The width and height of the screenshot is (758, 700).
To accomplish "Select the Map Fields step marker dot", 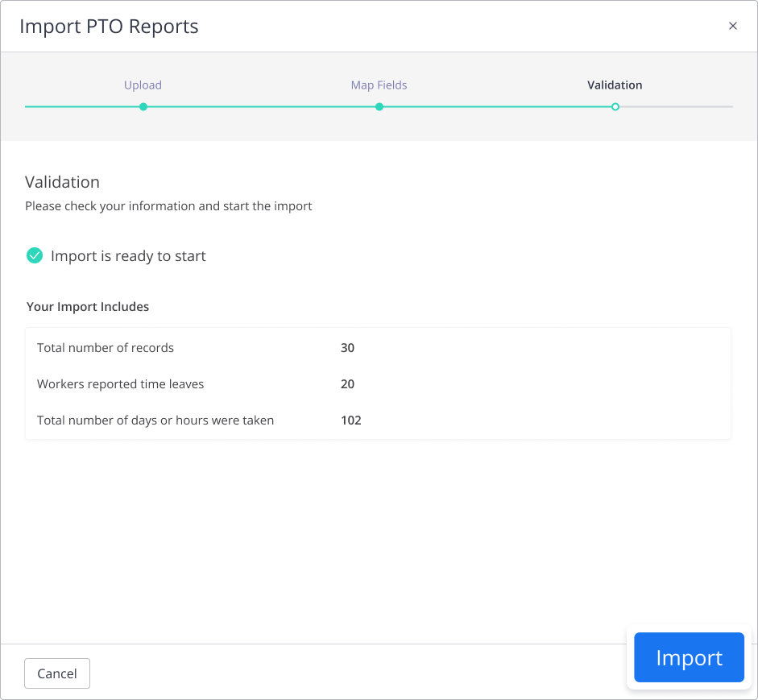I will [379, 106].
